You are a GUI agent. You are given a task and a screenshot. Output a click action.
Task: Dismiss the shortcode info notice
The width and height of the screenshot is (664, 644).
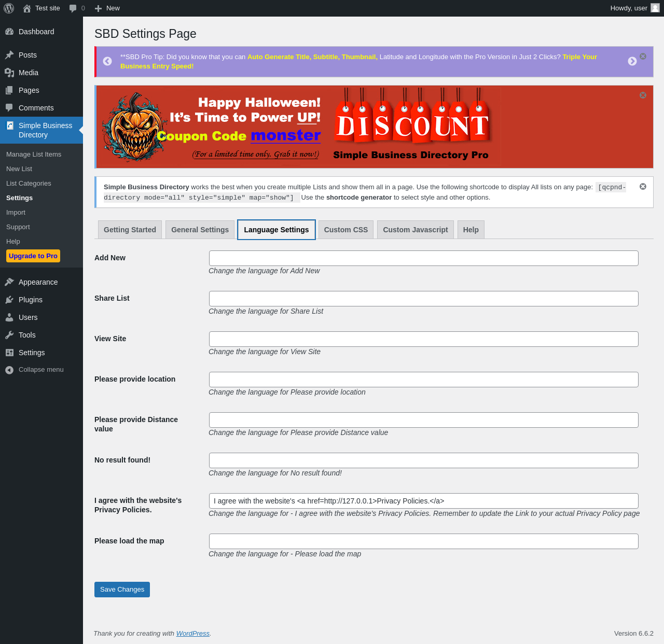point(643,186)
